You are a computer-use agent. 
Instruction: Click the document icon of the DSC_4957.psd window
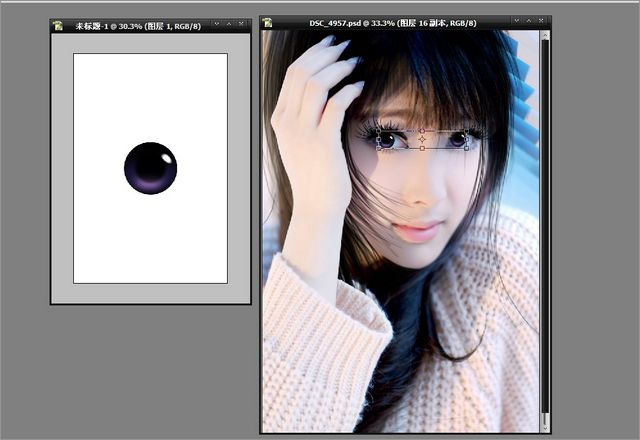(267, 23)
